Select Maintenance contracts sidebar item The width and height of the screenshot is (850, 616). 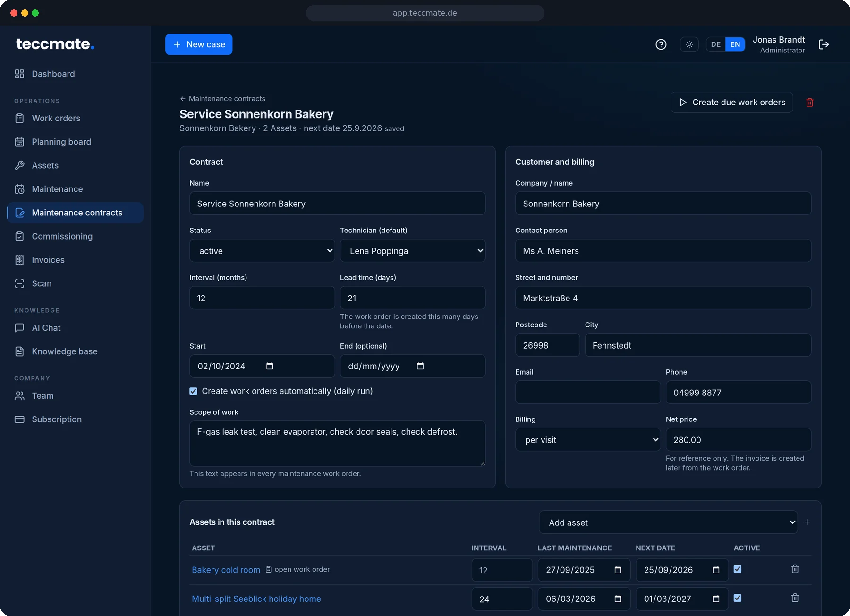pos(75,213)
